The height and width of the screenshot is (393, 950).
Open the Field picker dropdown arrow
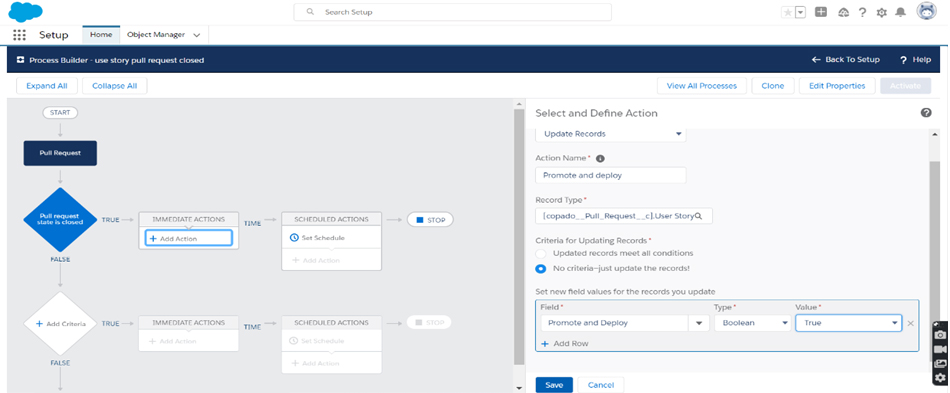[699, 323]
